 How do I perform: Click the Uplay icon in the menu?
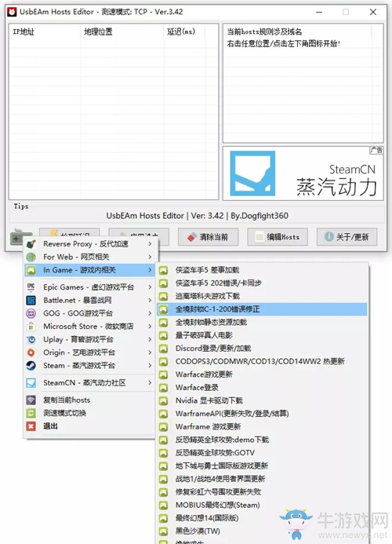(31, 339)
